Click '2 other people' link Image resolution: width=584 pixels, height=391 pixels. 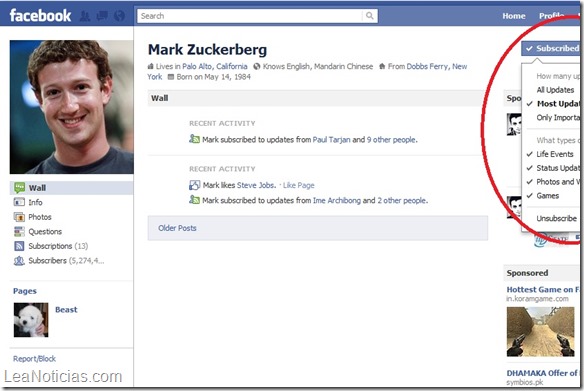tap(403, 200)
